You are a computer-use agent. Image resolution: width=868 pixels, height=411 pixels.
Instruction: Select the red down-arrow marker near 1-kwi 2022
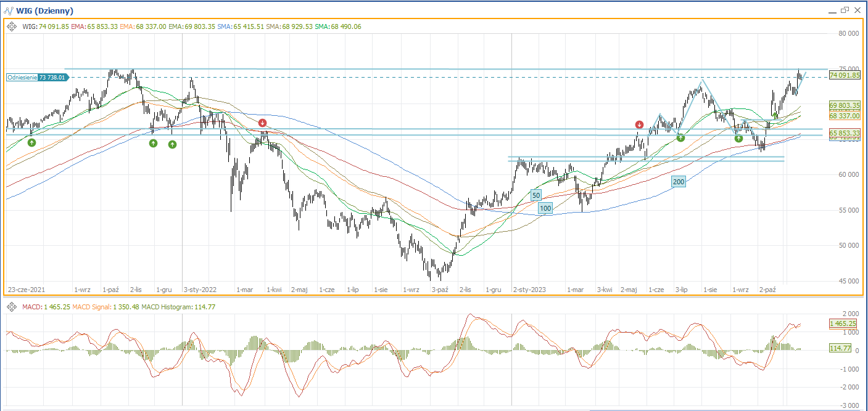coord(263,123)
